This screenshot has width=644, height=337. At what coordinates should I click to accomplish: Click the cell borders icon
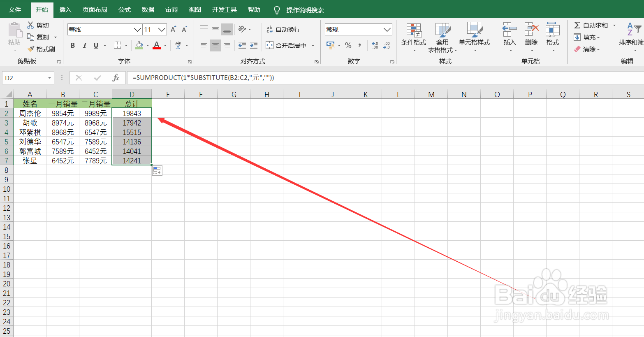118,45
